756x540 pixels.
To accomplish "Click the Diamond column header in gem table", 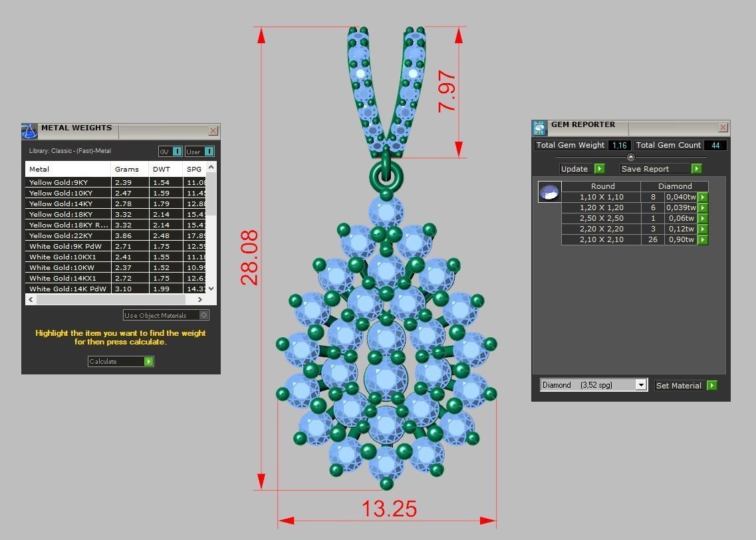I will [x=674, y=186].
